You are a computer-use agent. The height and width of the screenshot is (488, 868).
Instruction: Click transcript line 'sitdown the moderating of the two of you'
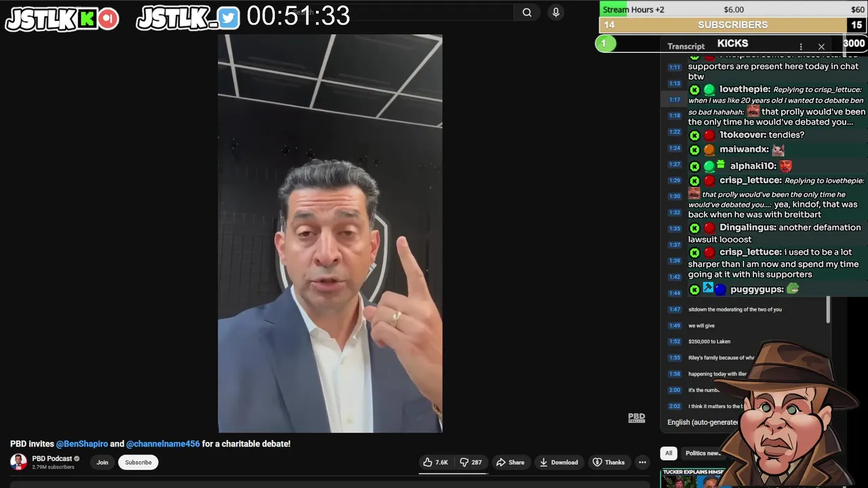click(x=735, y=309)
